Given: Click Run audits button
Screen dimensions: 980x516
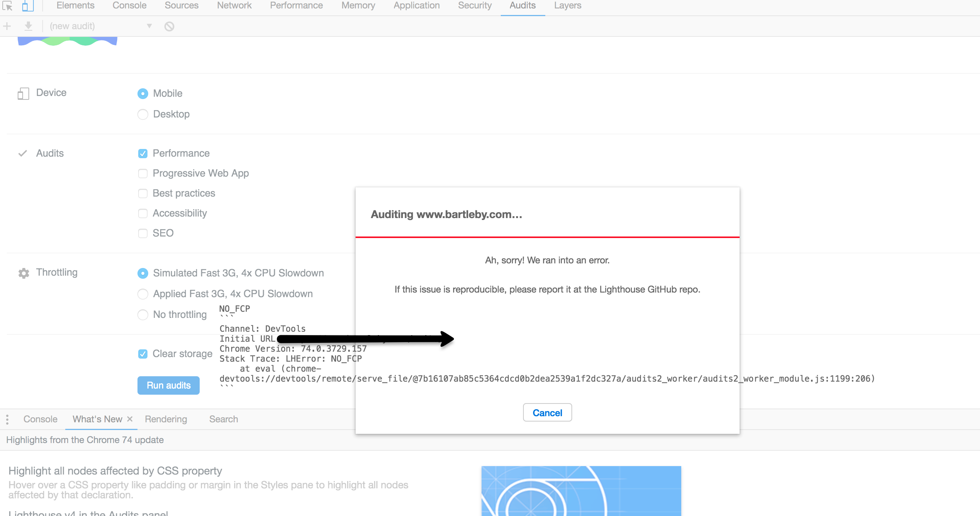Looking at the screenshot, I should point(169,385).
